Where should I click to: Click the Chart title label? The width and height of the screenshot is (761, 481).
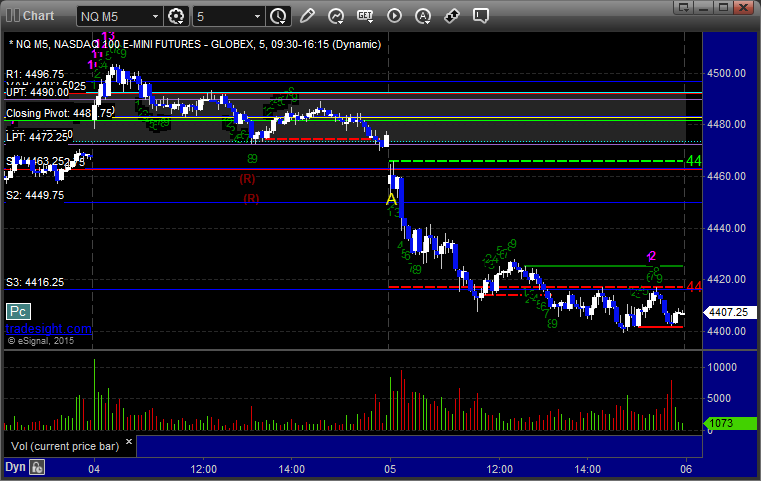[x=38, y=16]
